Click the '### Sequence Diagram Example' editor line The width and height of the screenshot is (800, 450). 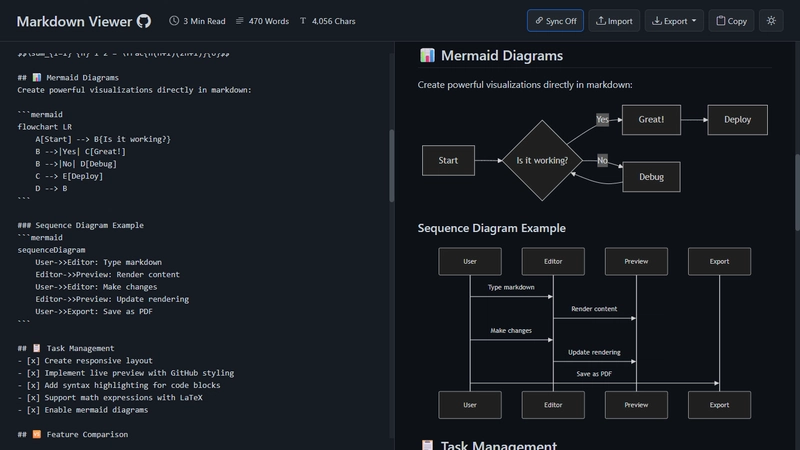[81, 225]
